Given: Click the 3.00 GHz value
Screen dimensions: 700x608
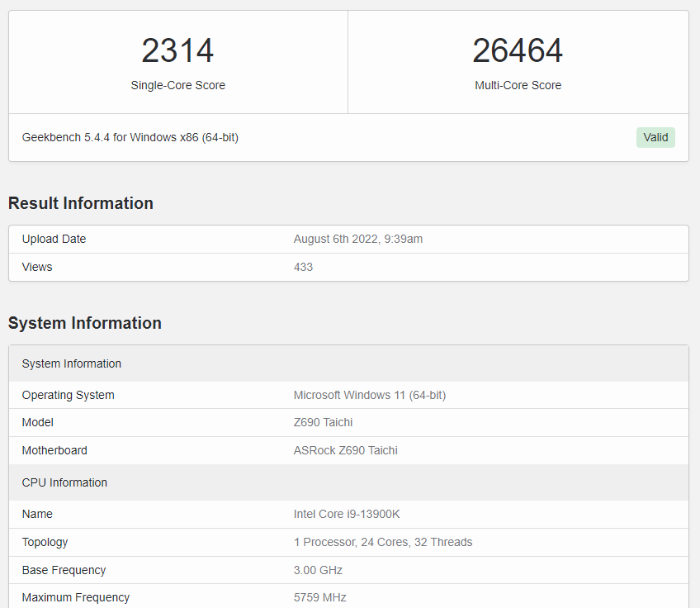Looking at the screenshot, I should 318,571.
